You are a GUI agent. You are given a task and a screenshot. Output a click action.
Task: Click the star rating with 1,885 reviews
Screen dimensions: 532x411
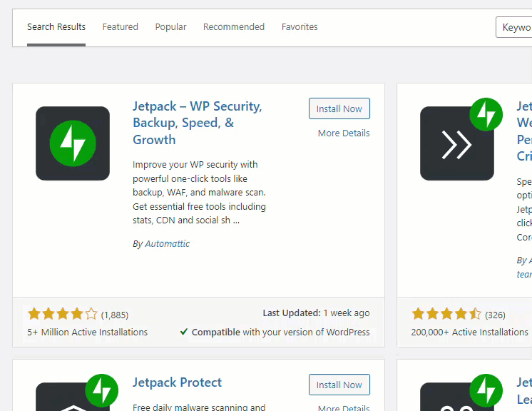pyautogui.click(x=63, y=314)
